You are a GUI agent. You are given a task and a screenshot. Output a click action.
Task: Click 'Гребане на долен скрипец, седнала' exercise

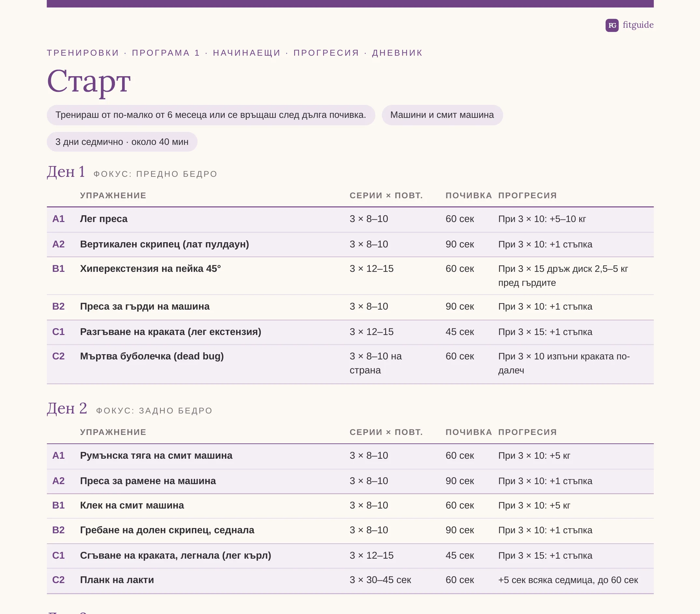[x=167, y=530]
